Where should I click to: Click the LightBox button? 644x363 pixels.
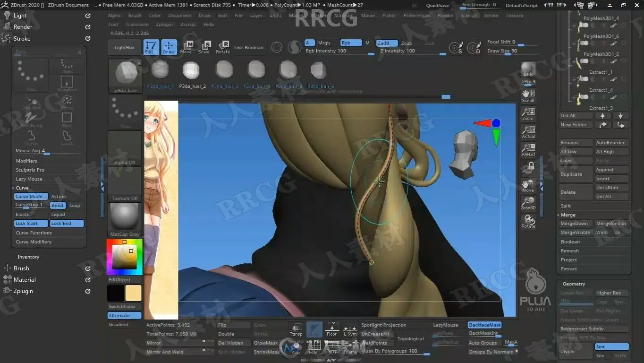125,48
